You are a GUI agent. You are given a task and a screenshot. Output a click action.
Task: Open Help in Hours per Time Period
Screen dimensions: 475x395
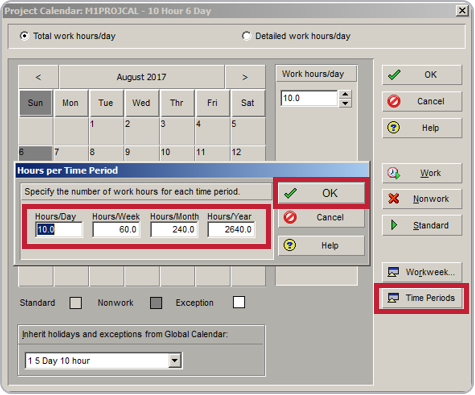pyautogui.click(x=321, y=246)
